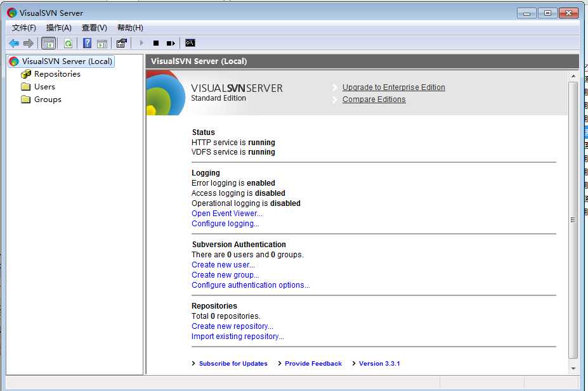Click Upgrade to Enterprise Edition link
Viewport: 588px width, 391px height.
[393, 87]
